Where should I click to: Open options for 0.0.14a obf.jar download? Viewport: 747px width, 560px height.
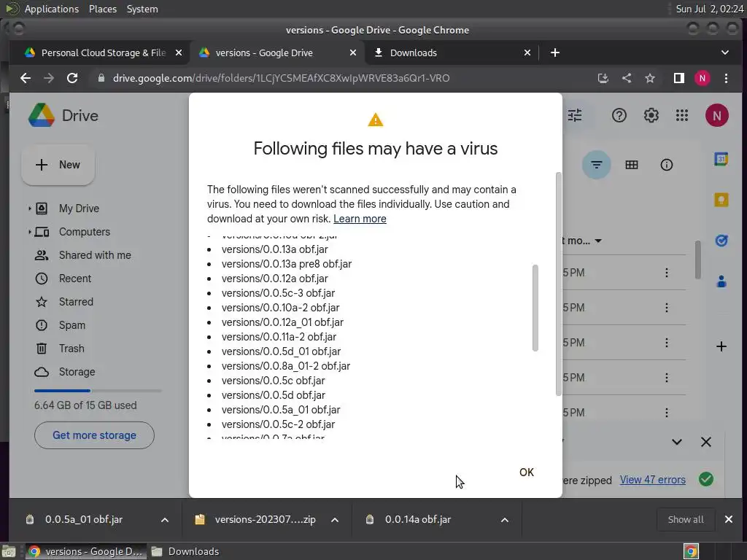pyautogui.click(x=505, y=520)
